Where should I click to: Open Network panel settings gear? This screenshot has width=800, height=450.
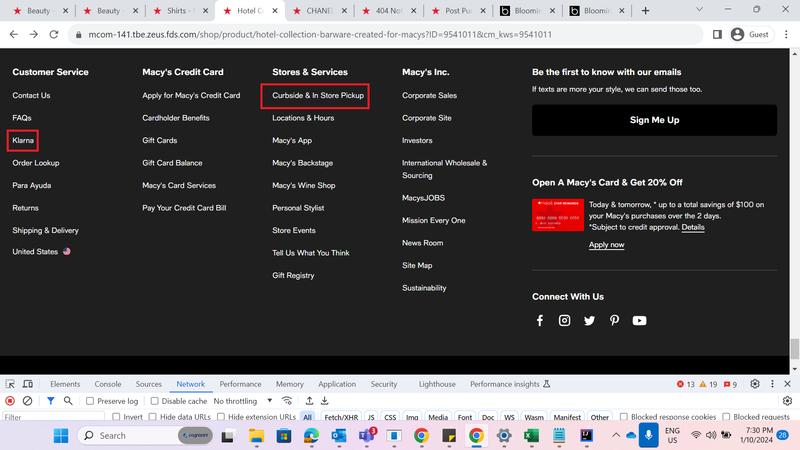coord(787,401)
